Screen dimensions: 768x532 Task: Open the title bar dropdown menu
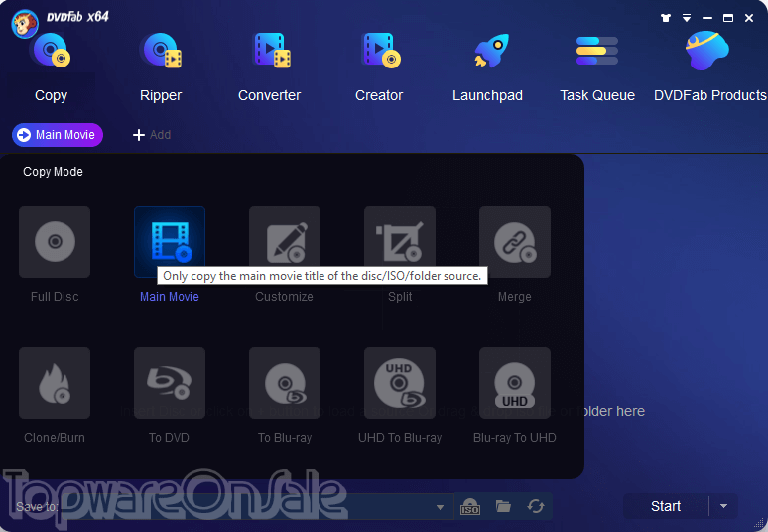(687, 18)
